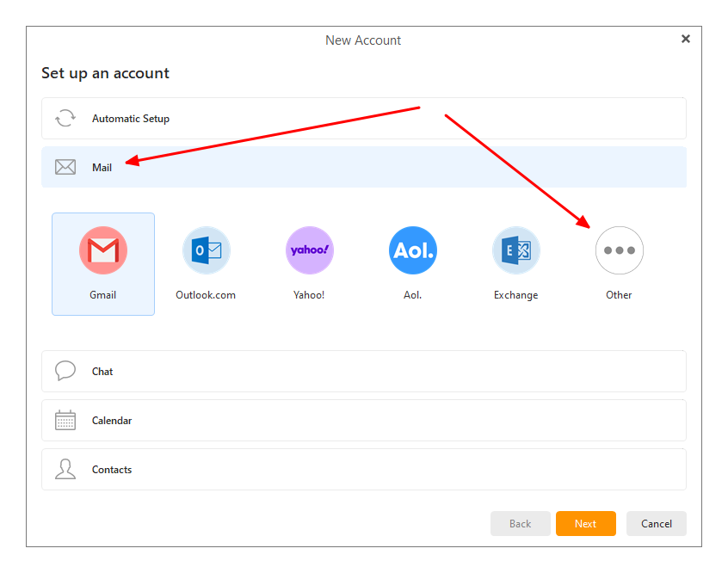Choose the Exchange account icon
The image size is (728, 573).
click(x=515, y=250)
